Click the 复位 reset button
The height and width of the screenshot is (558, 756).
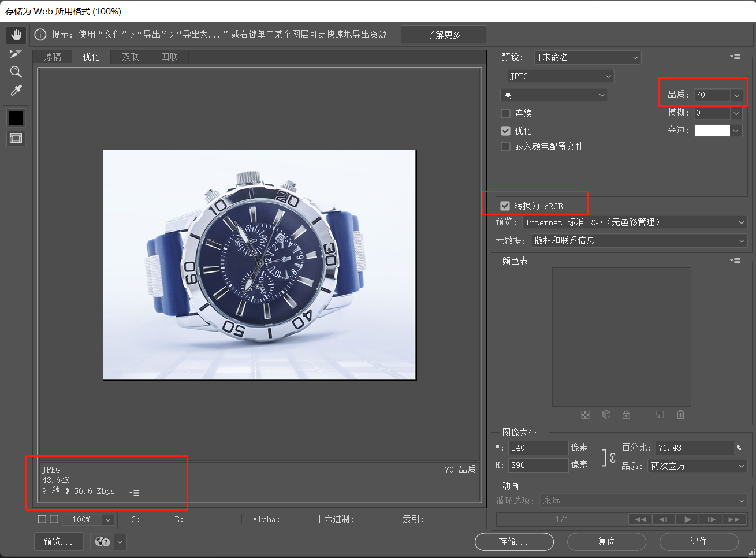pos(606,542)
